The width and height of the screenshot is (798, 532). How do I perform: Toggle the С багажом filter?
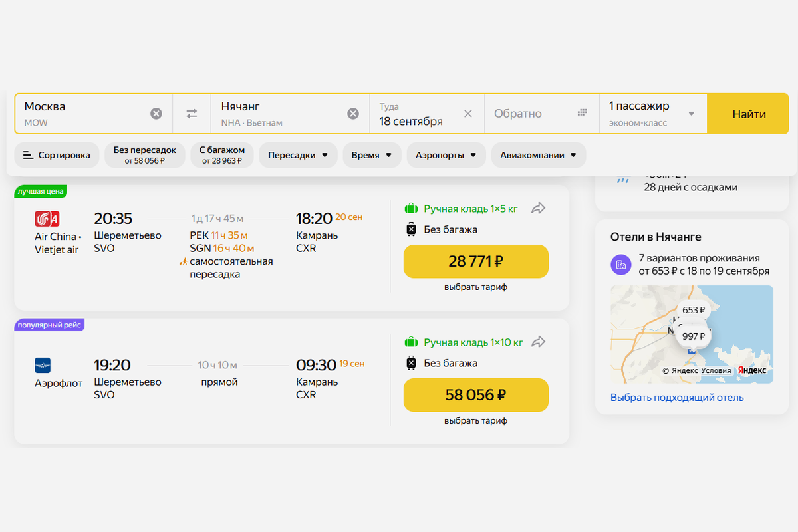(x=222, y=155)
